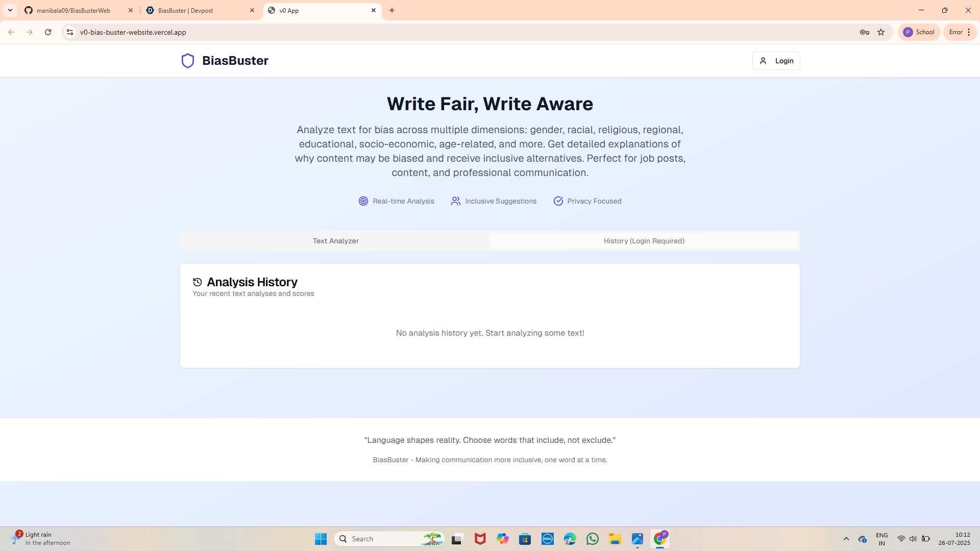This screenshot has height=551, width=980.
Task: Select the History (Login Required) tab
Action: 644,241
